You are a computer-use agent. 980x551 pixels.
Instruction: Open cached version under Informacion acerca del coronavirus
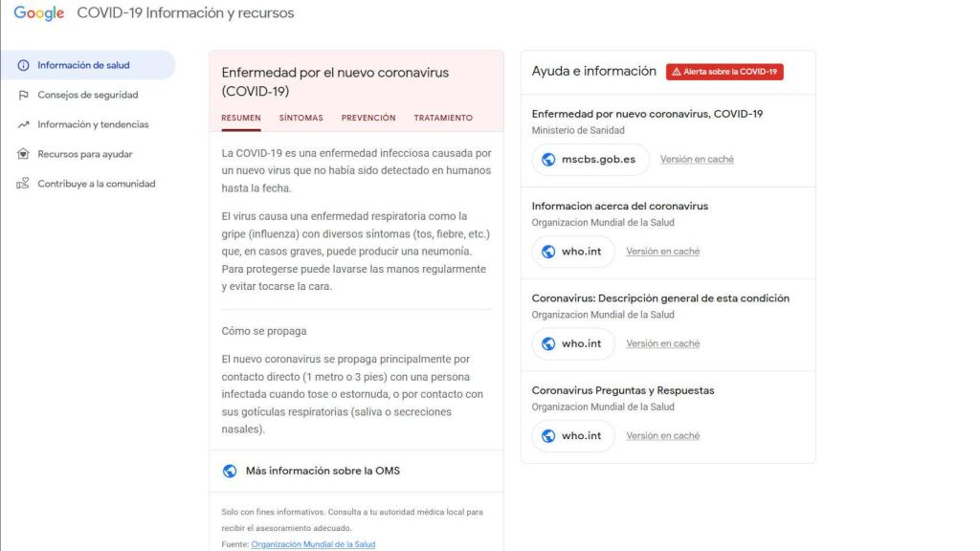point(662,252)
